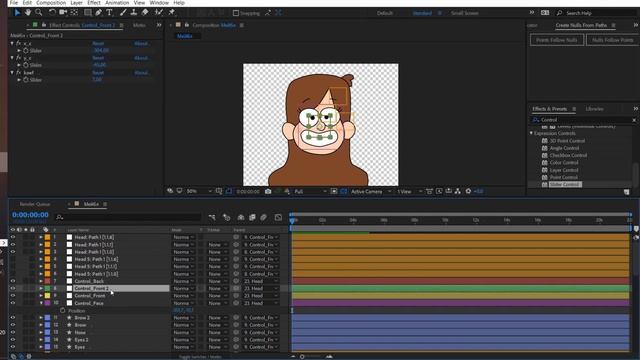Select the Type (T) tool
The height and width of the screenshot is (360, 640).
[x=109, y=13]
